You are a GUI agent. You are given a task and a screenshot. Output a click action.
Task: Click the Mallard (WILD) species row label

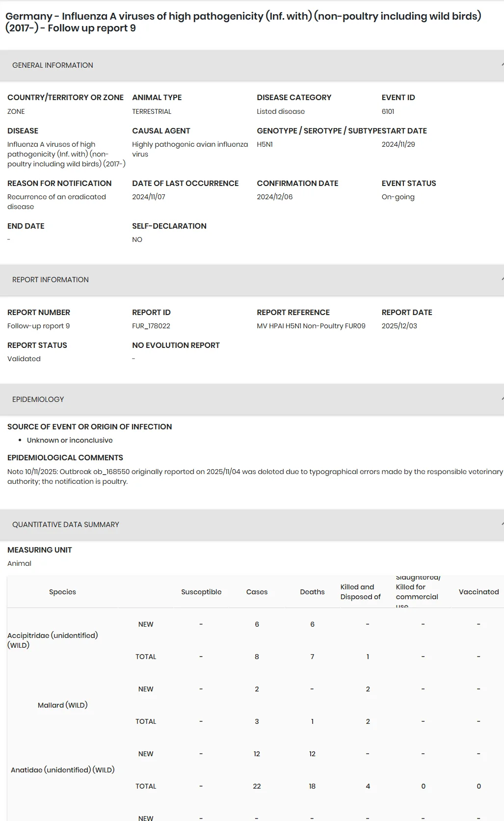pos(62,705)
